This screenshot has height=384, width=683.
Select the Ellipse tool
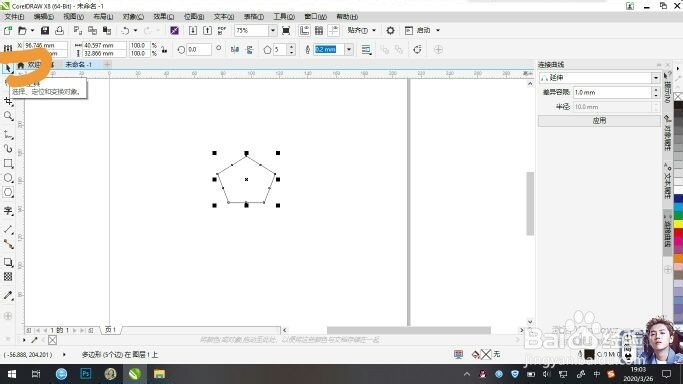(x=8, y=178)
